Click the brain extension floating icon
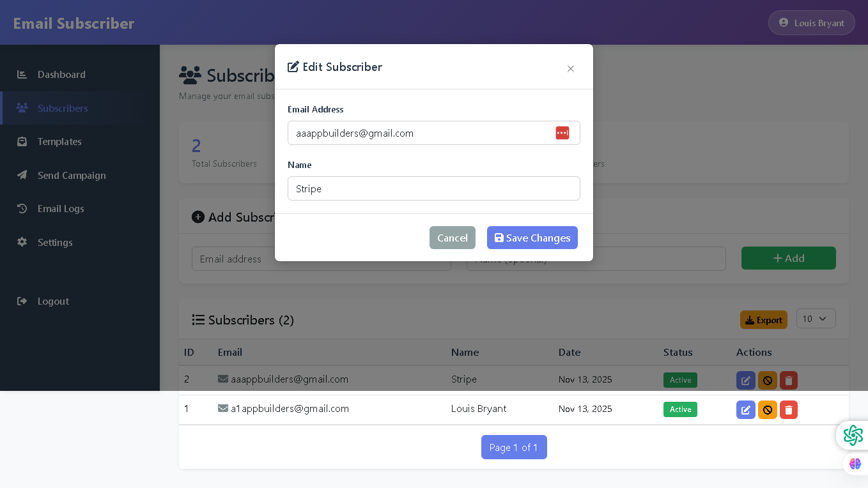Screen dimensions: 868x488 (x=855, y=464)
